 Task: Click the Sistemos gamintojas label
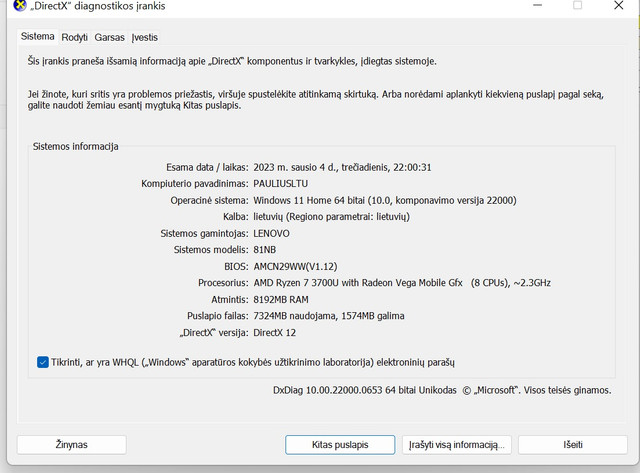(204, 233)
